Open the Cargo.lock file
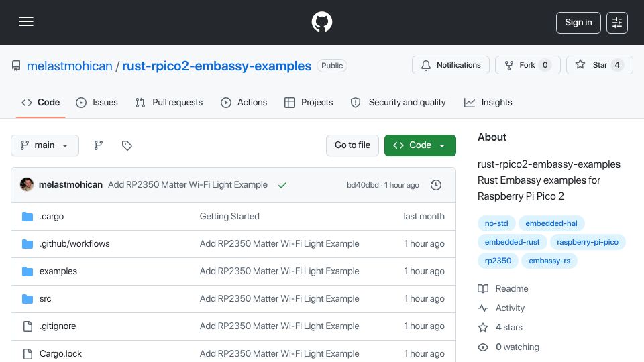This screenshot has height=362, width=644. 60,354
